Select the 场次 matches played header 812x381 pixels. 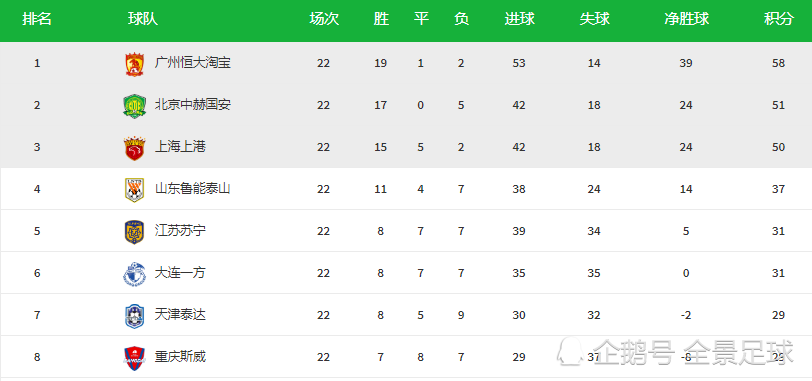[324, 20]
